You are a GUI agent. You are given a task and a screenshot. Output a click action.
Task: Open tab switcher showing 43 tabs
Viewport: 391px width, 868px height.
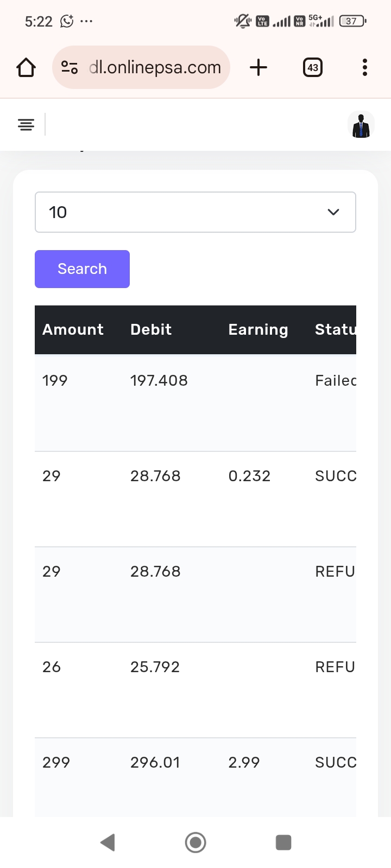[x=312, y=68]
